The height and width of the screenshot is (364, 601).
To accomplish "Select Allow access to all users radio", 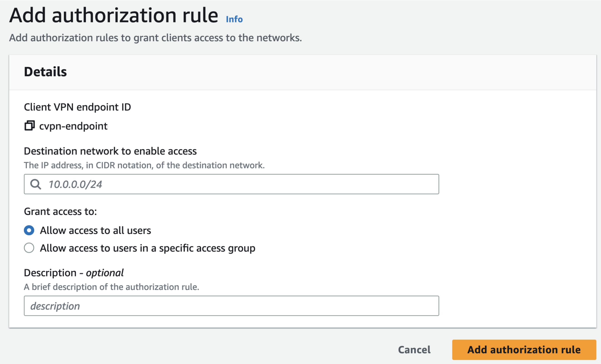I will (29, 231).
